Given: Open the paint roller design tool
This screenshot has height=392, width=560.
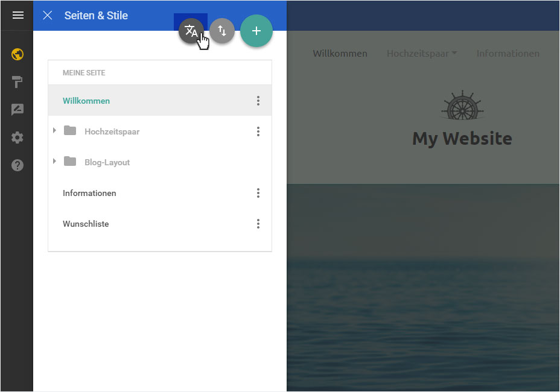Looking at the screenshot, I should (17, 82).
